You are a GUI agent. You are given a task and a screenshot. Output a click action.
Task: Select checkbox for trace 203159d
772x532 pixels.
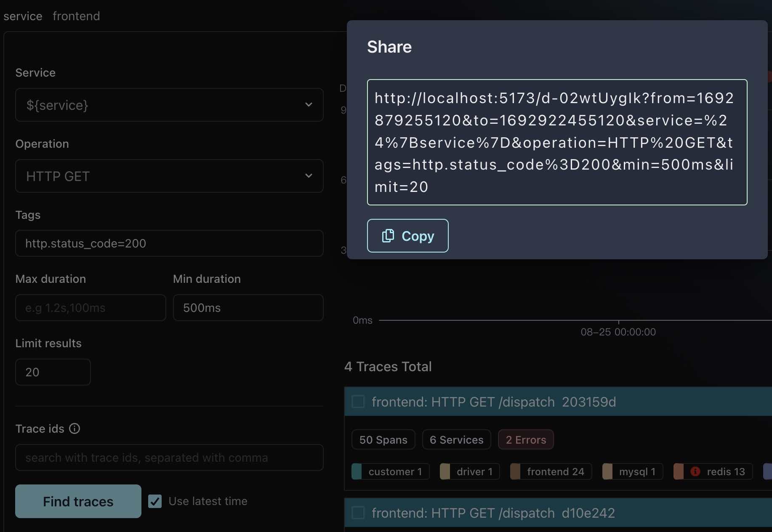(358, 402)
